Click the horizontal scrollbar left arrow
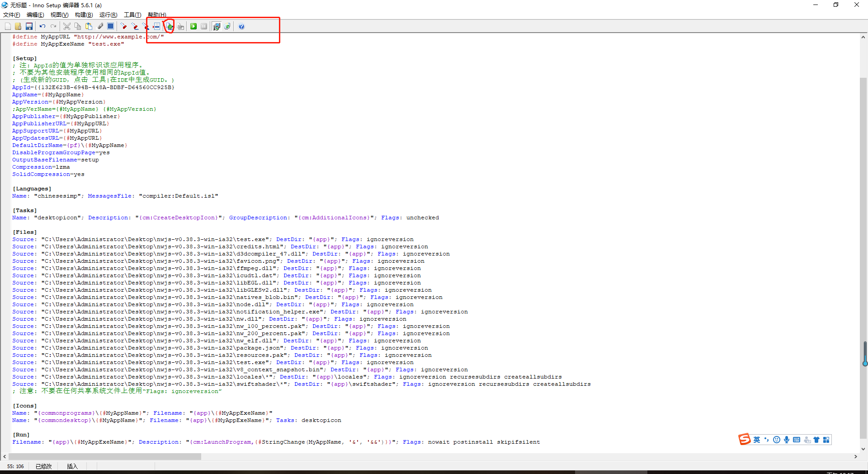 point(5,457)
